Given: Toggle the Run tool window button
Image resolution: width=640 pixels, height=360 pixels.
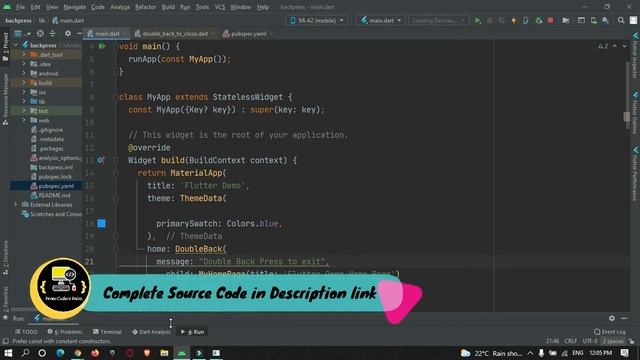Looking at the screenshot, I should click(x=192, y=332).
